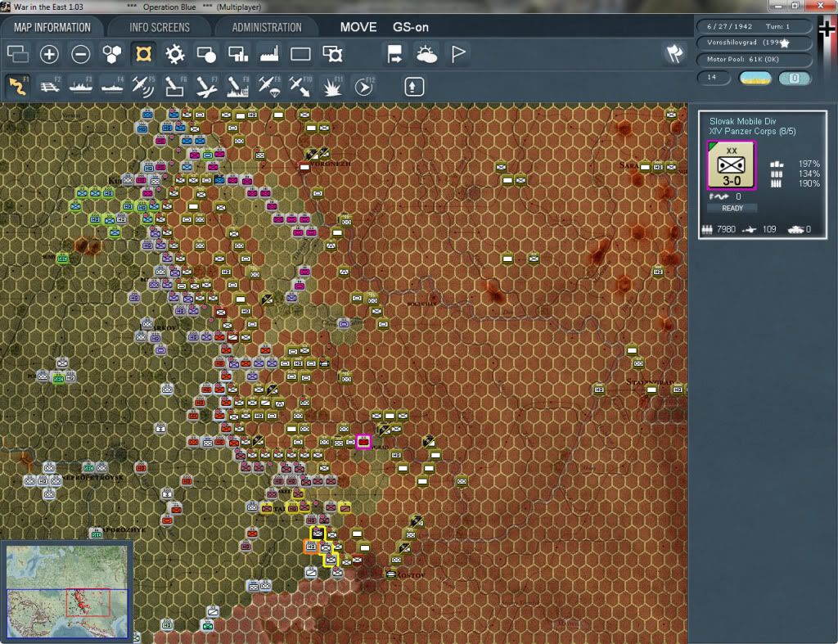Toggle the empty rectangle map overlay icon
This screenshot has width=838, height=644.
pos(300,54)
